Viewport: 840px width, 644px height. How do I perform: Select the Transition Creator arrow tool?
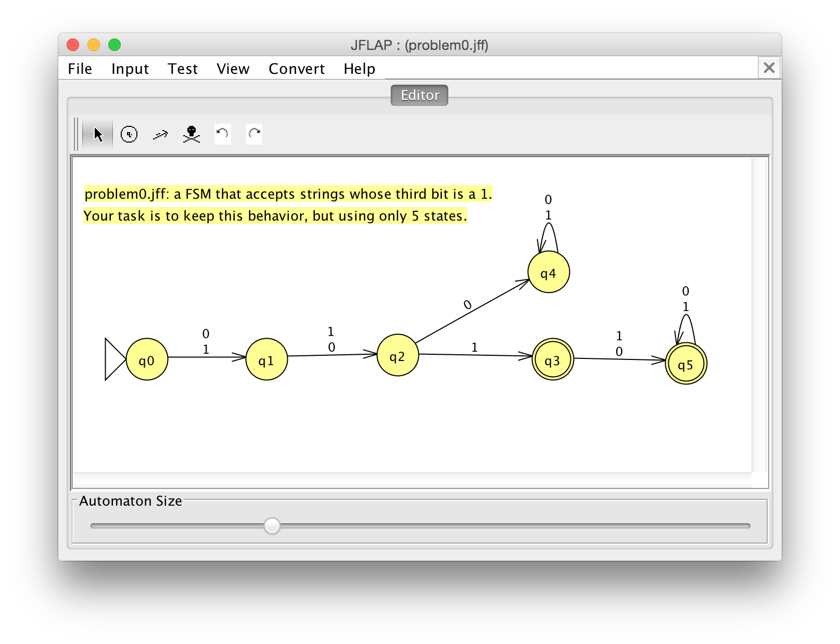(160, 134)
